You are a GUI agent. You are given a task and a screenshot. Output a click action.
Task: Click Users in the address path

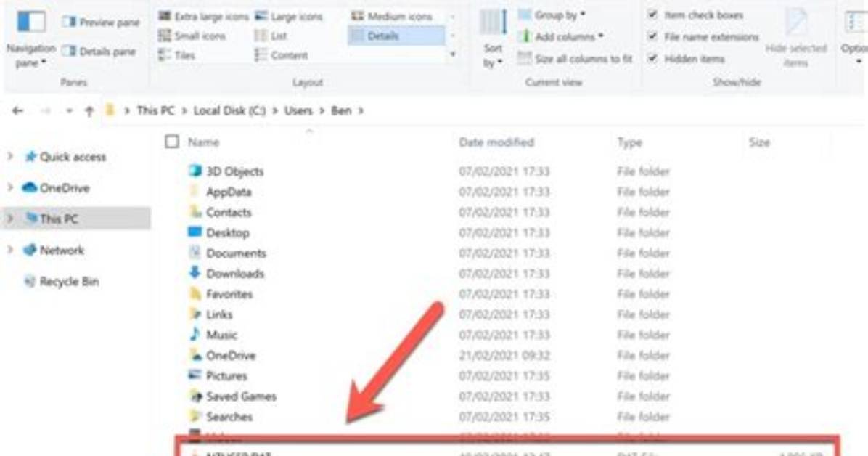[298, 111]
